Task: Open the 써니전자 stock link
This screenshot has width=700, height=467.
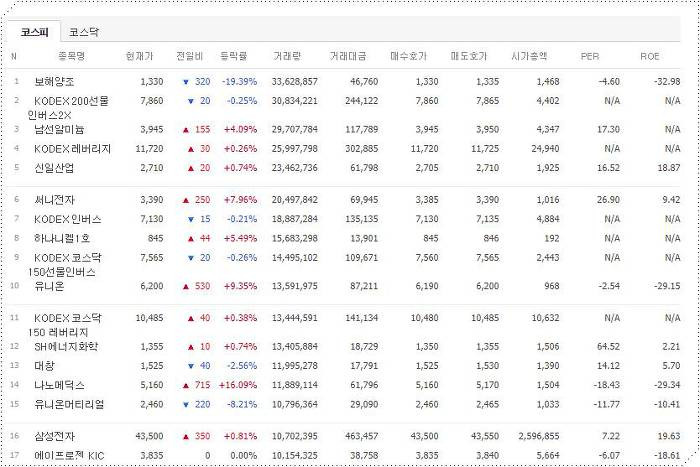Action: point(54,200)
